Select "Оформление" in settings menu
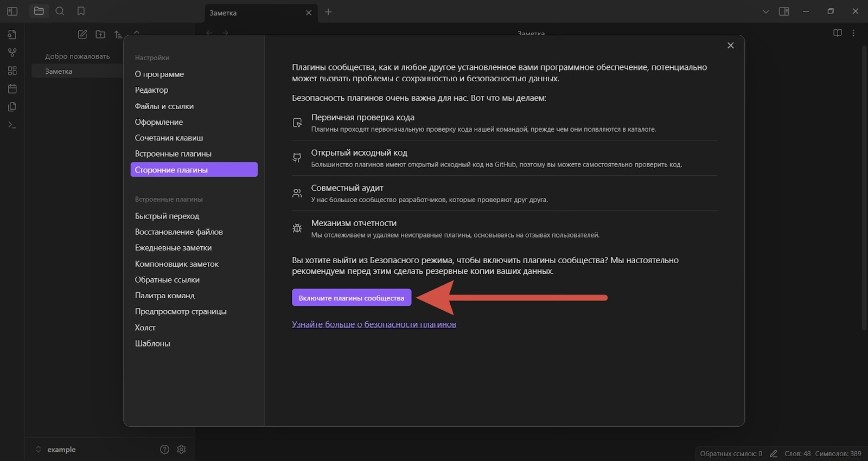The image size is (868, 461). (x=159, y=122)
